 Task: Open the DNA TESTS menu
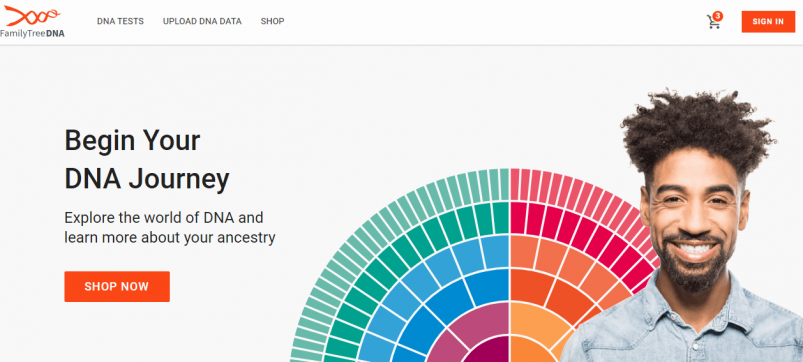point(120,22)
